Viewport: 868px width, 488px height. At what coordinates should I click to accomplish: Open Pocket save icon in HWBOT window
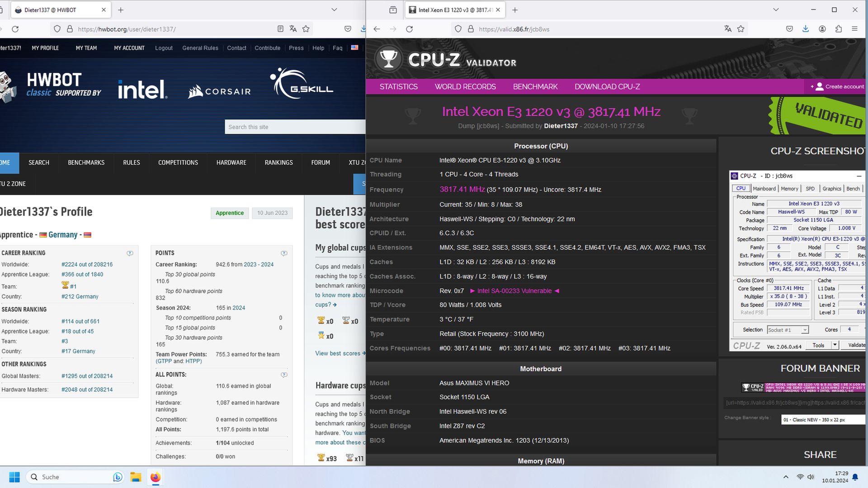[x=348, y=29]
